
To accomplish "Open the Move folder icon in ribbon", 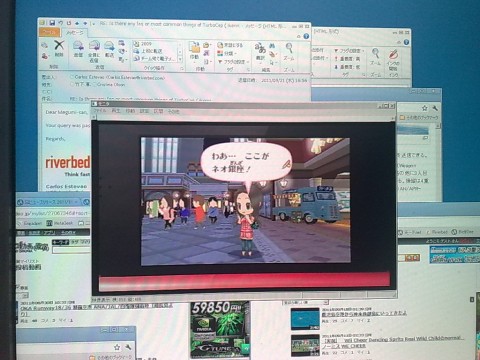I will pos(194,51).
